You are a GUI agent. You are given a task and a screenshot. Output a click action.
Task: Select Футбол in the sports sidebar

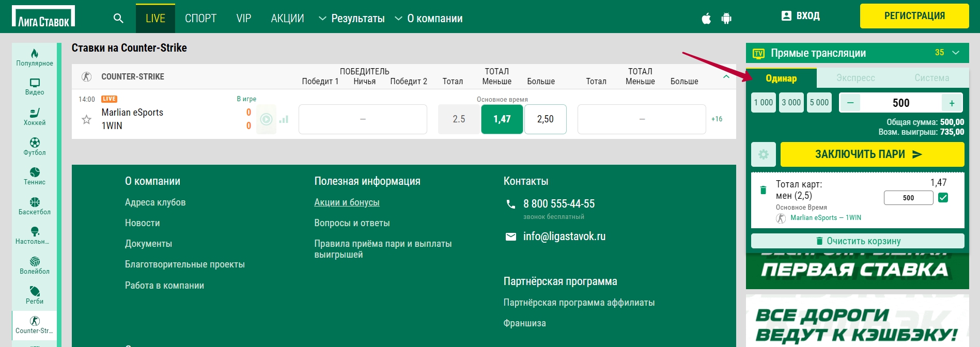click(x=35, y=146)
